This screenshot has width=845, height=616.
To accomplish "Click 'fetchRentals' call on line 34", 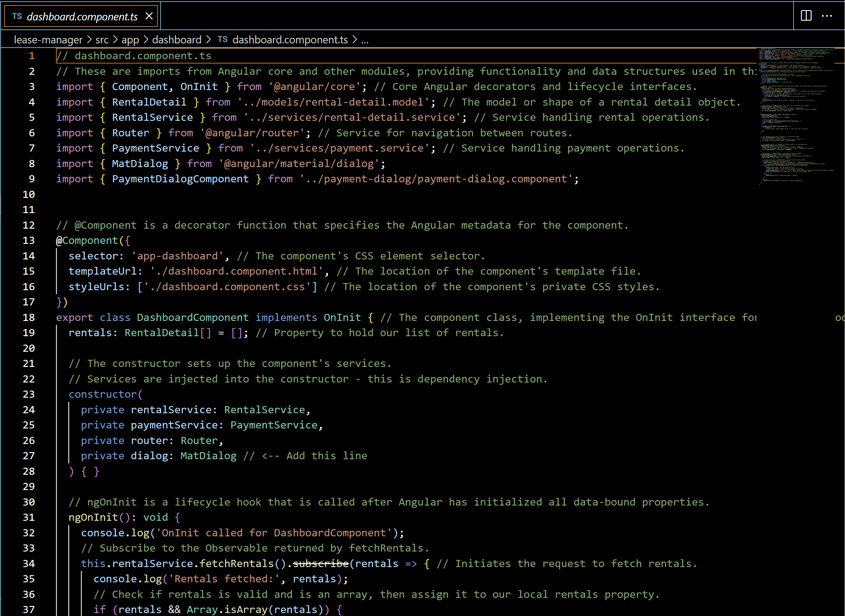I will click(237, 564).
